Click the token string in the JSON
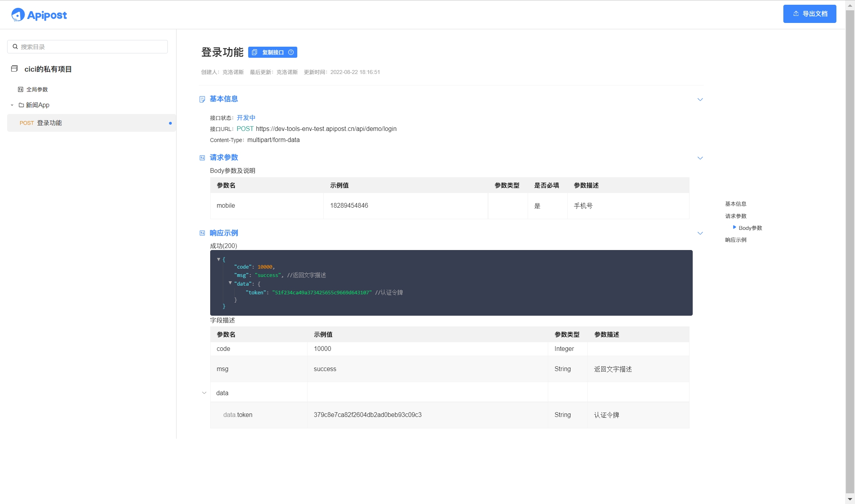The width and height of the screenshot is (855, 504). tap(322, 293)
